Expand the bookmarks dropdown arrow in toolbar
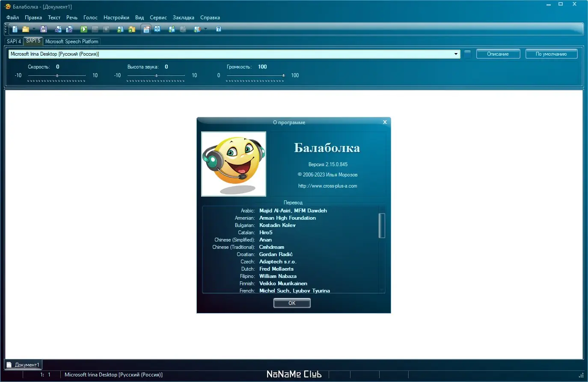 (x=205, y=29)
